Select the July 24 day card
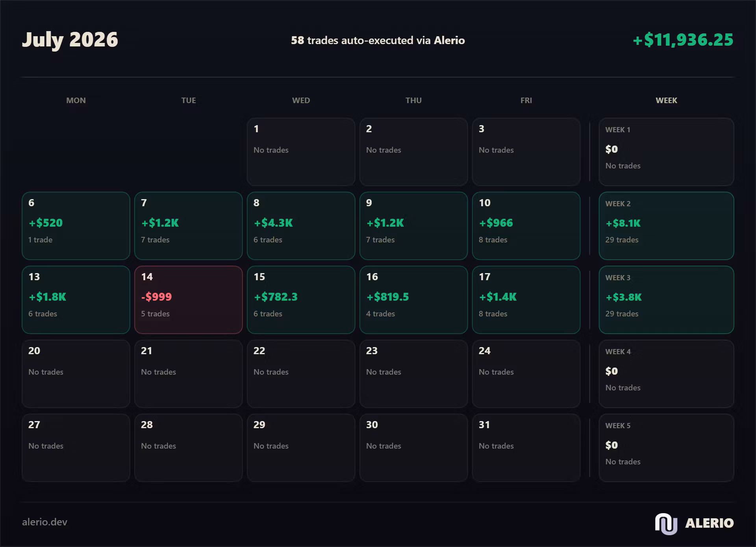The width and height of the screenshot is (756, 547). coord(526,374)
